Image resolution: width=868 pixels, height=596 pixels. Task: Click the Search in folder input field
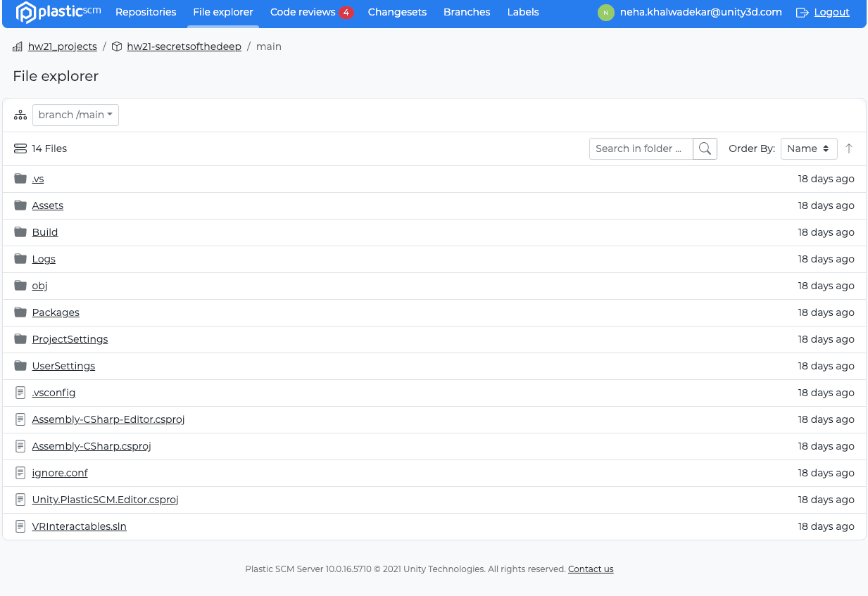(x=641, y=148)
